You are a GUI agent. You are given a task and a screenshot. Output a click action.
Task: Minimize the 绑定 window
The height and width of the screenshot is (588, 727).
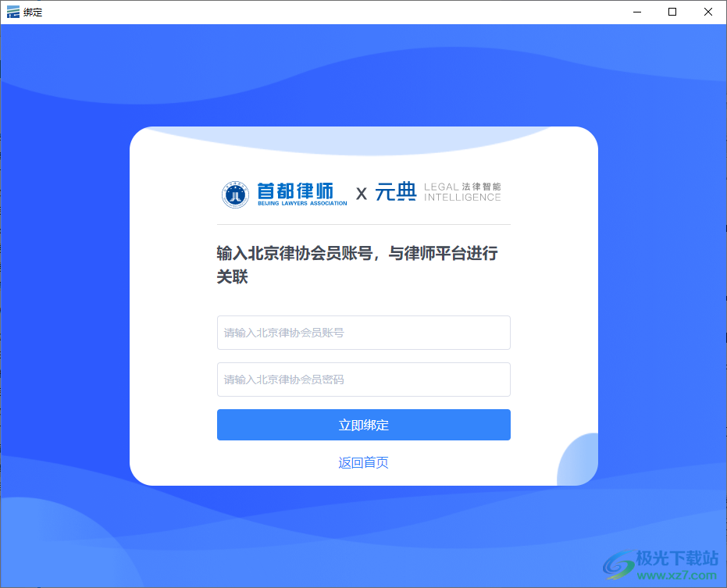pos(636,12)
